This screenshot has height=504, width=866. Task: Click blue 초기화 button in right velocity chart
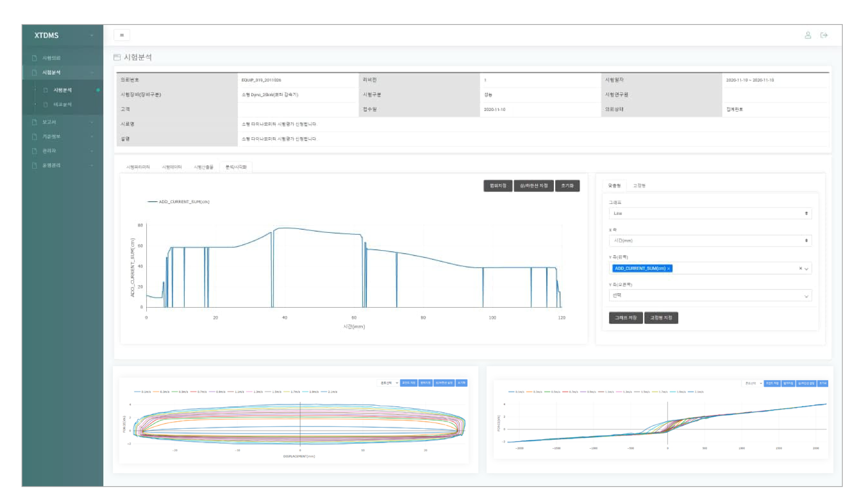point(822,383)
